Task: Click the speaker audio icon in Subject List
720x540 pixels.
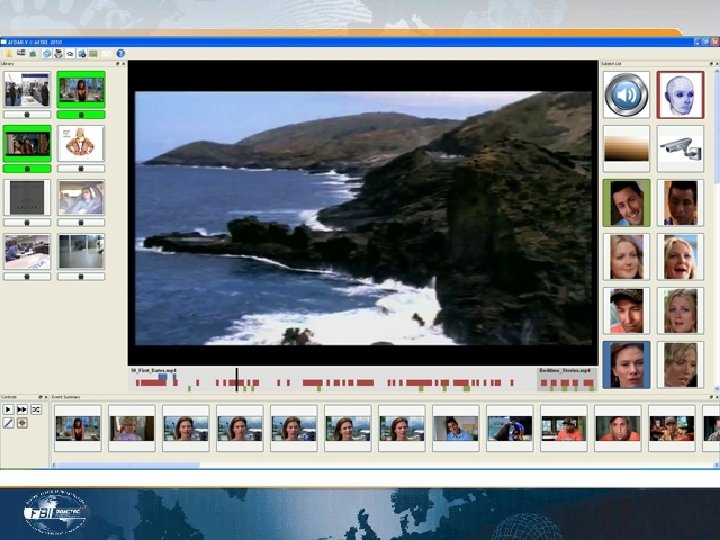Action: point(626,95)
